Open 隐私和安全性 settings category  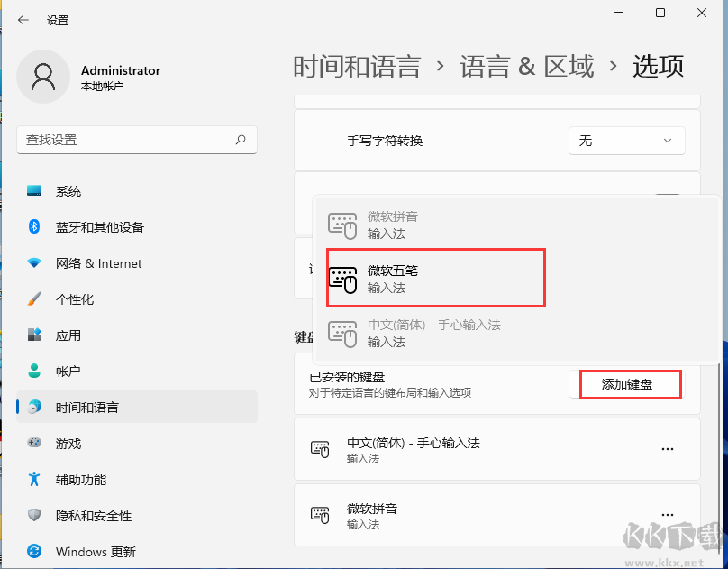point(137,516)
